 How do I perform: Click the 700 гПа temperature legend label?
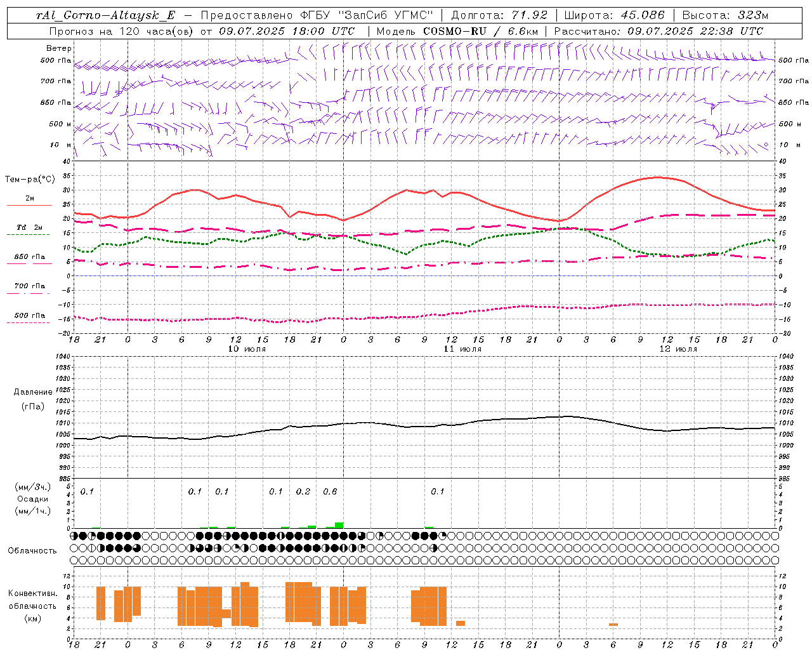click(x=30, y=286)
